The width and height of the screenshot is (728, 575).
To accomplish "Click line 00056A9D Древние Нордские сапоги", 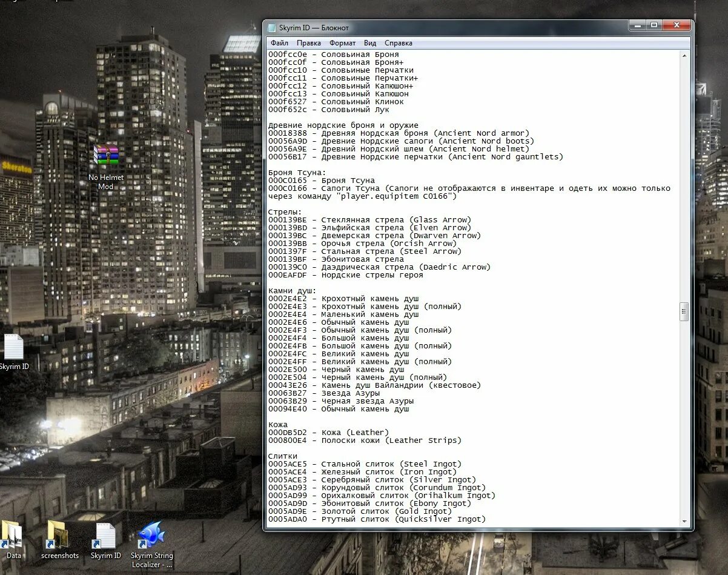I will (402, 141).
